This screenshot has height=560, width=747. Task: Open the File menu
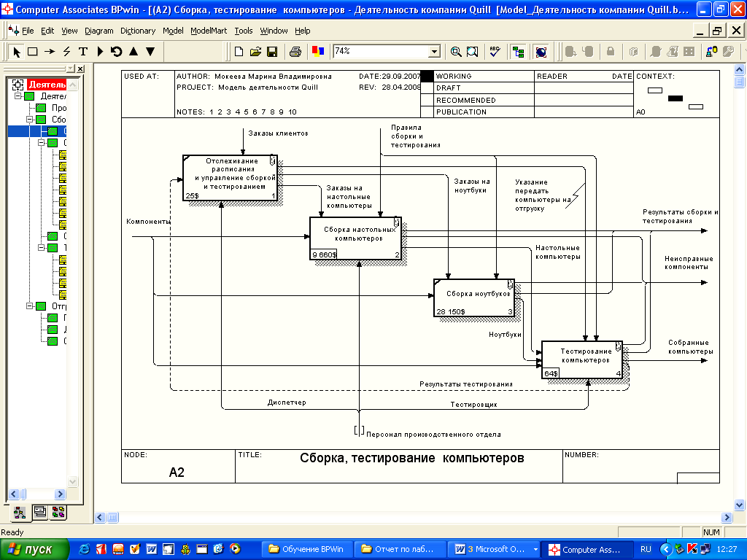(28, 31)
